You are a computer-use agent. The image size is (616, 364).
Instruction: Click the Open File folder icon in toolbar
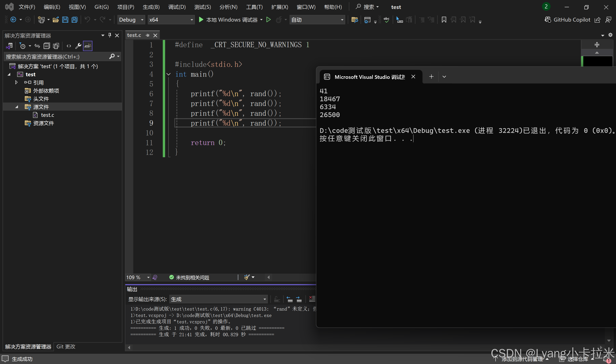(x=56, y=20)
